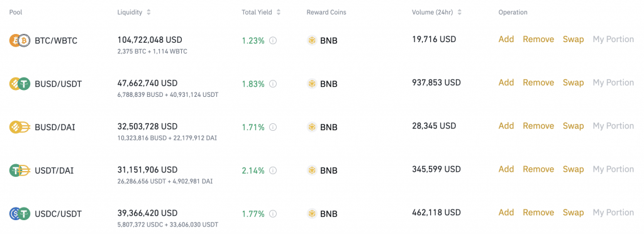Open yield info icon next to 1.23%
The height and width of the screenshot is (234, 644).
(273, 41)
